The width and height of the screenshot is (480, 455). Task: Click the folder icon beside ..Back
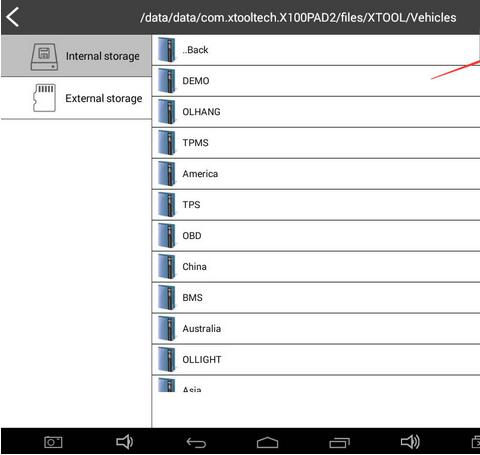click(x=166, y=50)
